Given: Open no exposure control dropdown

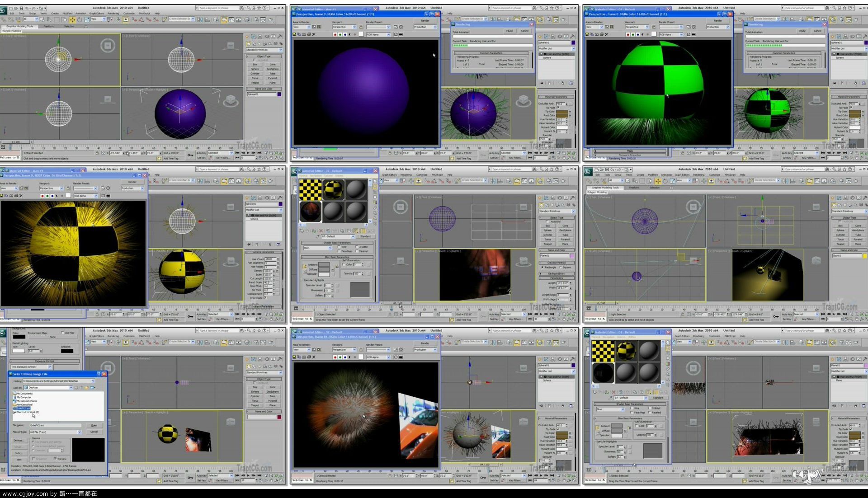Looking at the screenshot, I should (x=31, y=367).
